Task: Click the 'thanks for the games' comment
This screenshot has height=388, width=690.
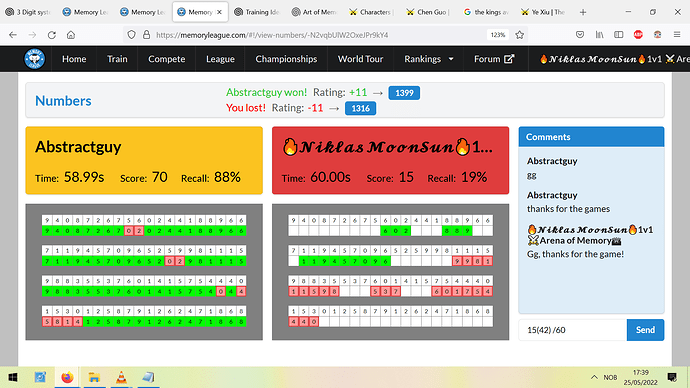Action: (569, 209)
